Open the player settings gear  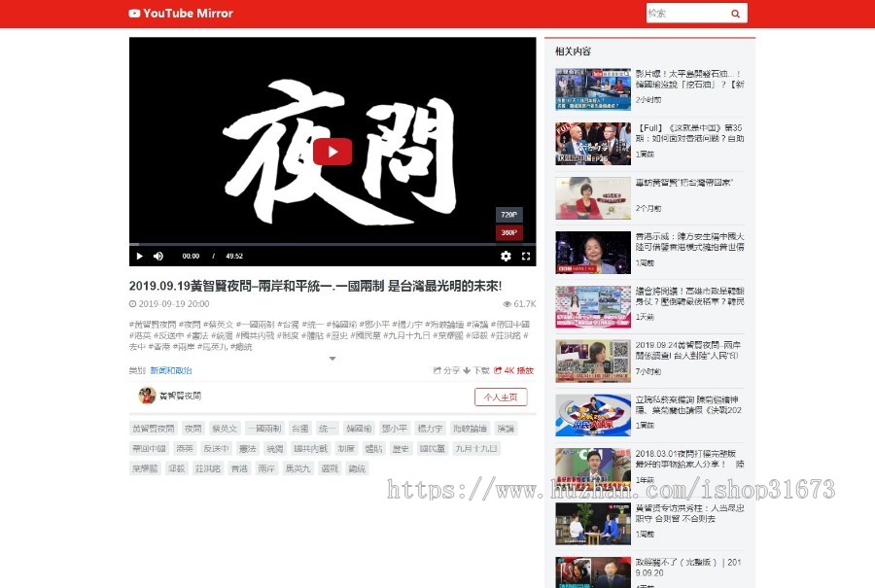[507, 256]
